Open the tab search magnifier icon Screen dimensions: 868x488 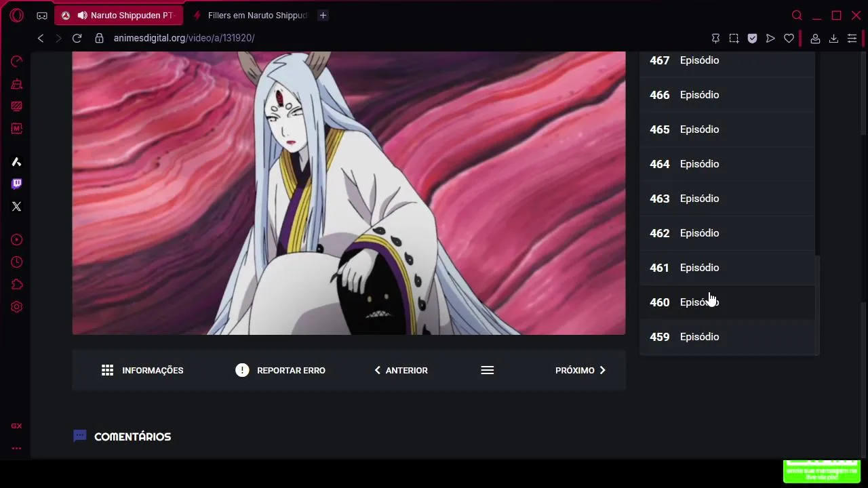pos(797,15)
